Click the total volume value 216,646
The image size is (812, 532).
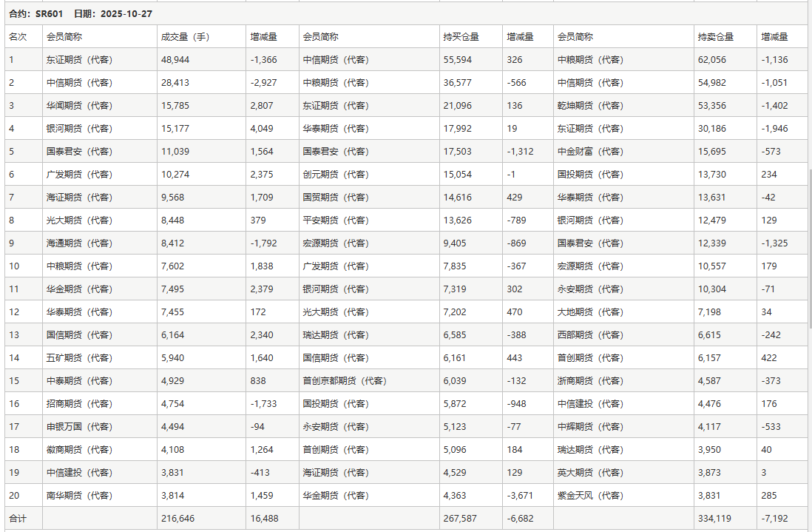click(x=177, y=519)
